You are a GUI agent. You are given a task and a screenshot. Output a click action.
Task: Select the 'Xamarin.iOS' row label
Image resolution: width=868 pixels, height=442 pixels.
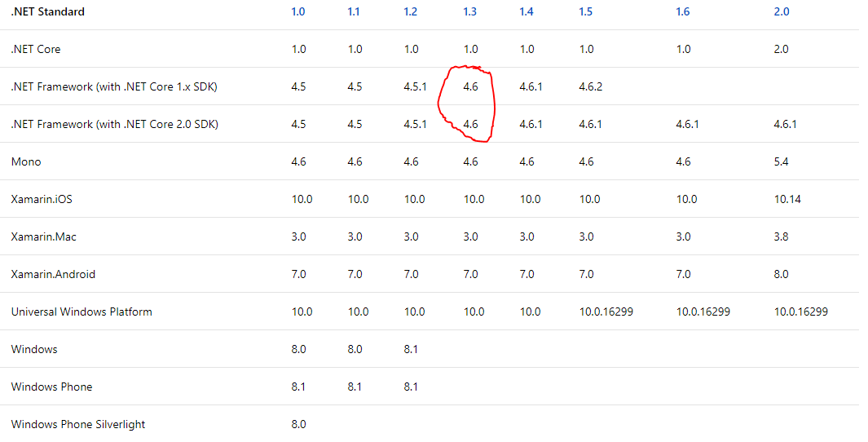42,200
